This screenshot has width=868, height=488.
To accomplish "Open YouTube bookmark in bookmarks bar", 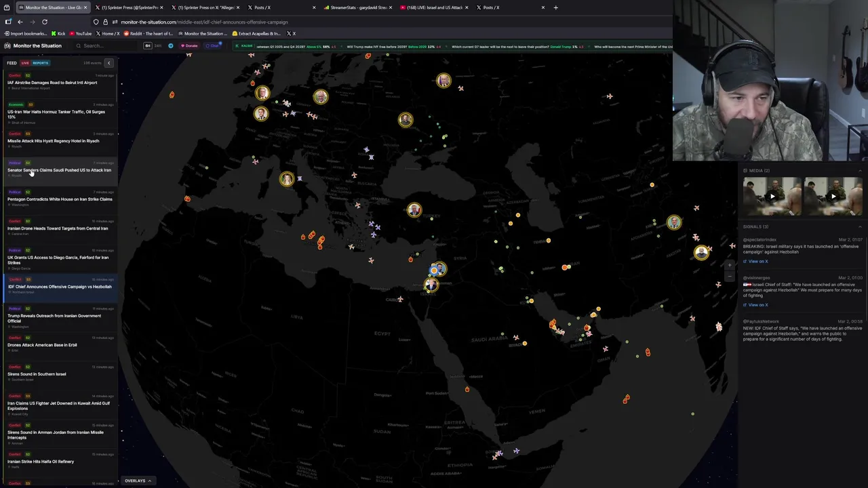I will coord(81,33).
